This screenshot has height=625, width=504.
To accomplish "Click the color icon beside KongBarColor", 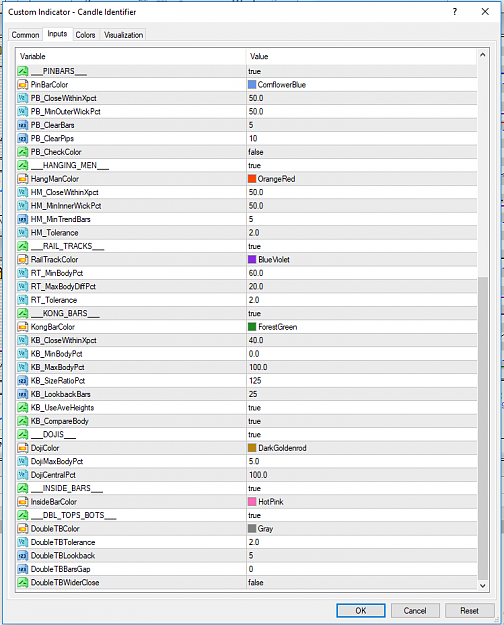I will coord(23,327).
